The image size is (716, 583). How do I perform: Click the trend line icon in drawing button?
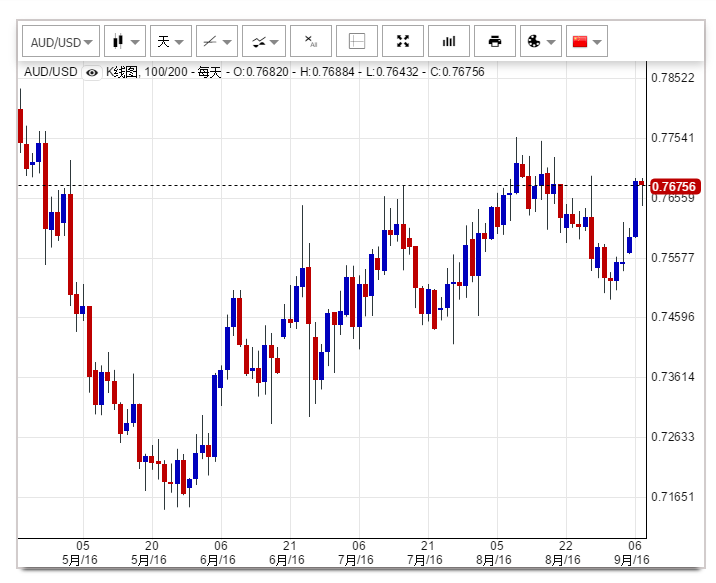tap(210, 42)
